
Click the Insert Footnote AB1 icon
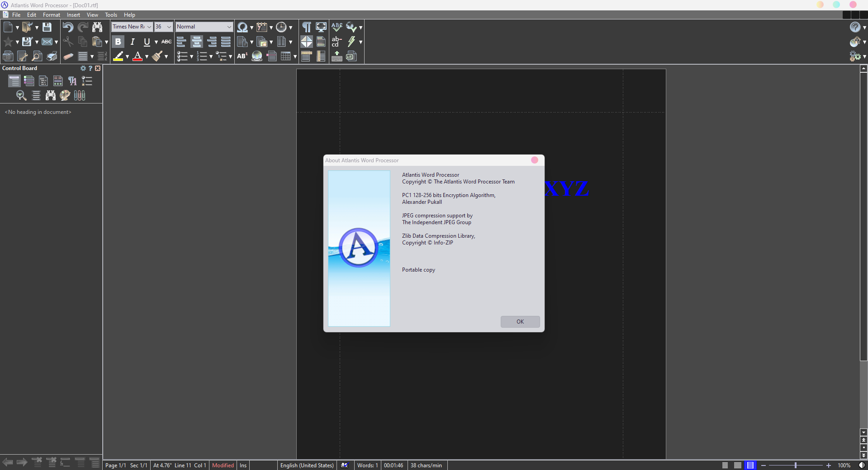point(242,56)
